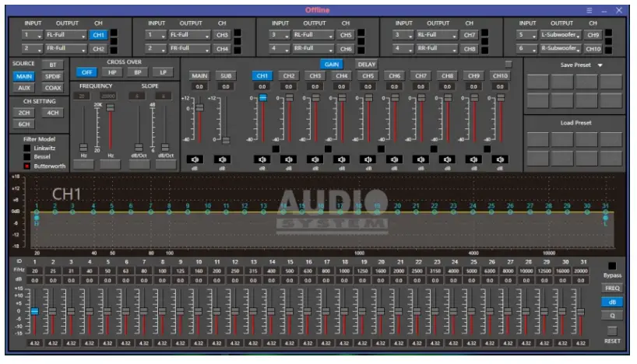
Task: Select the SUB tab in gain section
Action: pos(226,76)
